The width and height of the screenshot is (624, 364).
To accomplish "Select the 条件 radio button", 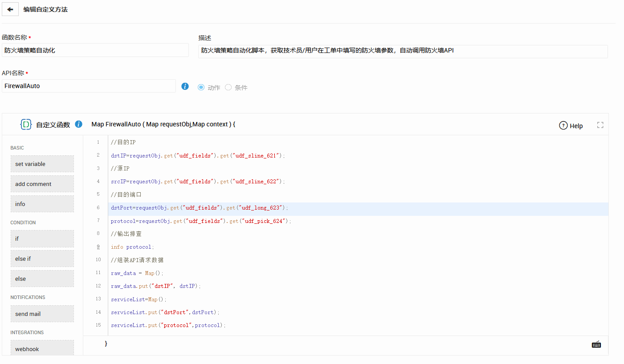I will pos(228,87).
